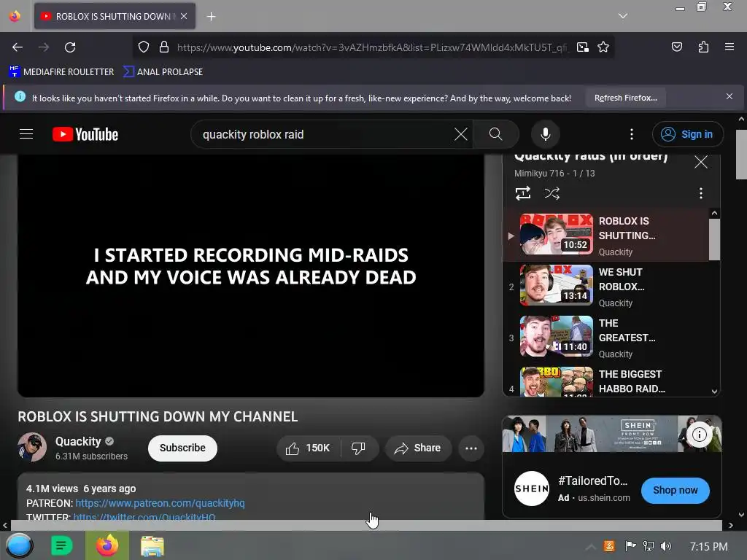Start voice search with microphone icon
747x560 pixels.
click(546, 134)
